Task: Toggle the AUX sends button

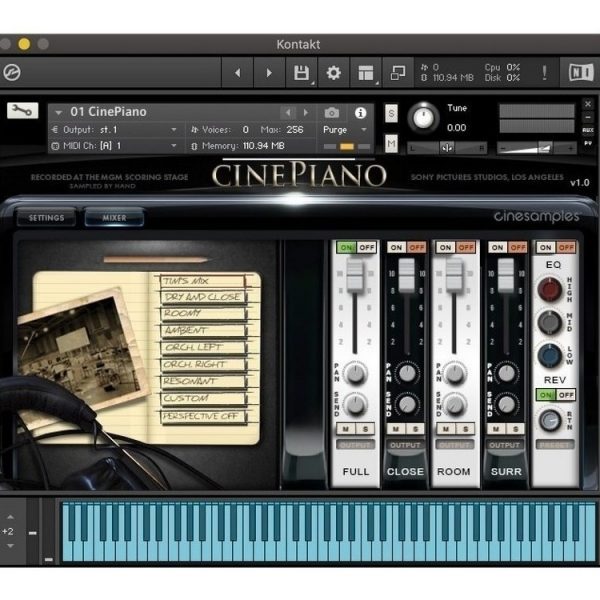Action: pos(588,130)
